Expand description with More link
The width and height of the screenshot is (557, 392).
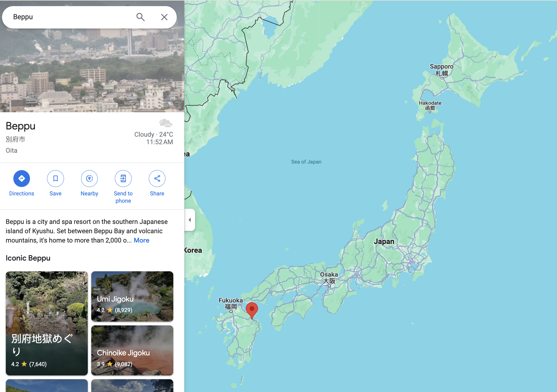point(141,240)
